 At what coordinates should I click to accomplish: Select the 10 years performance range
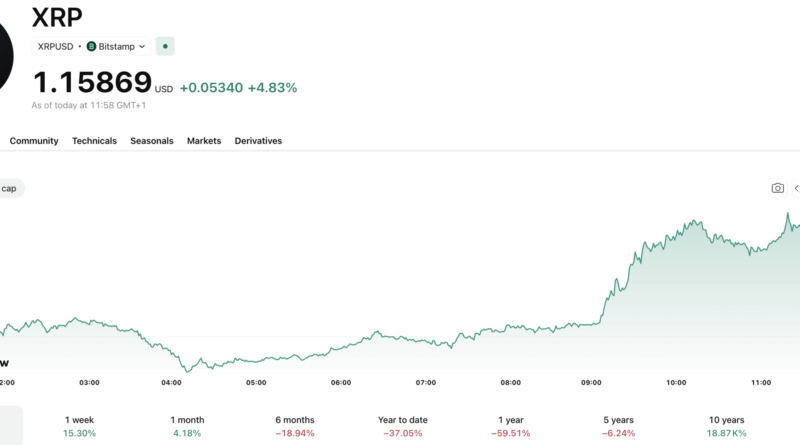coord(727,427)
